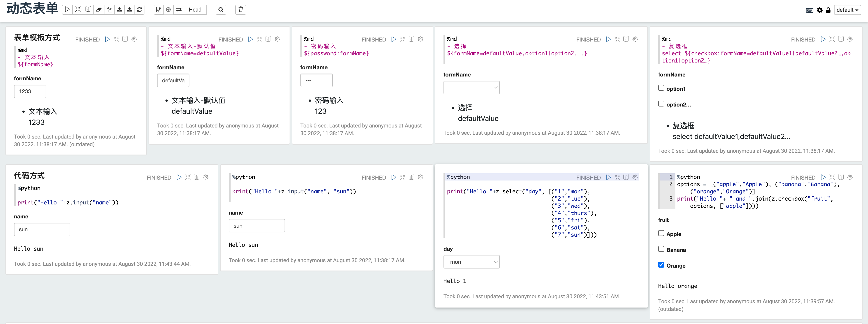Clone this notebook
The height and width of the screenshot is (324, 868).
click(109, 9)
